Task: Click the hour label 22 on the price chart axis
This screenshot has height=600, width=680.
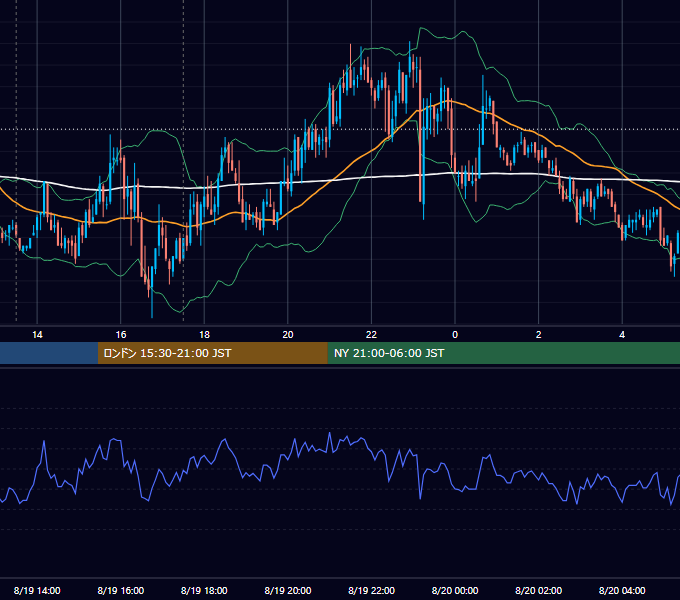Action: (x=371, y=335)
